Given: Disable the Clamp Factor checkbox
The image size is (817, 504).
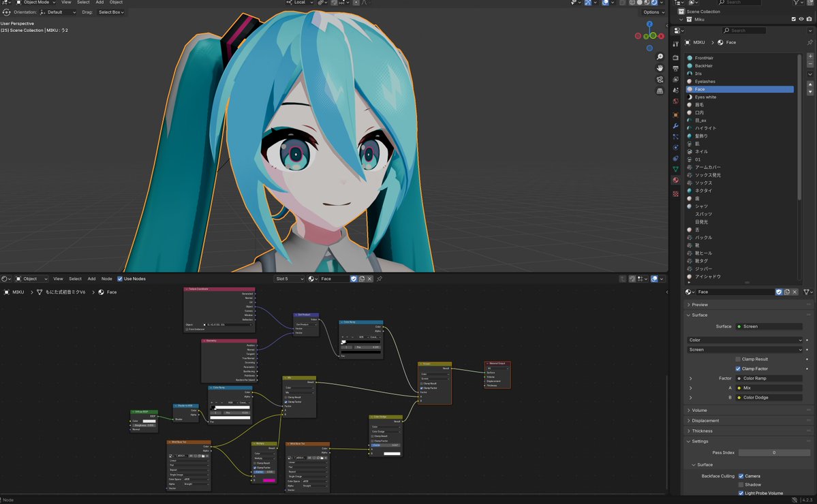Looking at the screenshot, I should pos(738,368).
